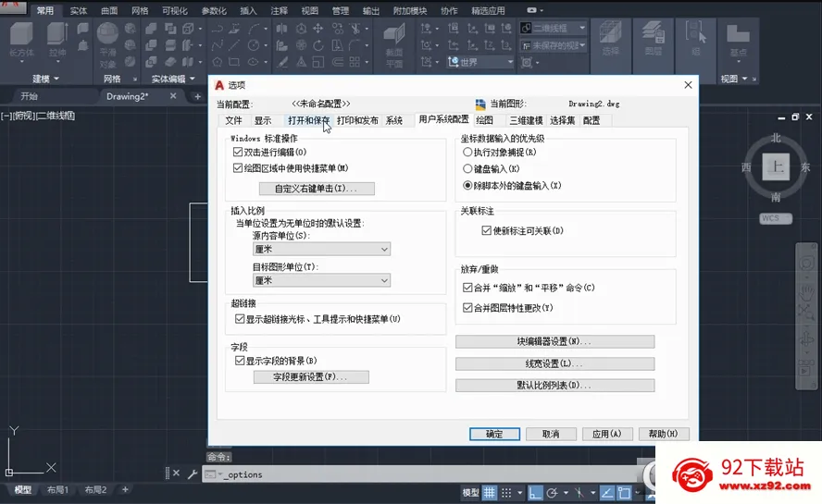Open the 源内容单位 dropdown

point(321,250)
